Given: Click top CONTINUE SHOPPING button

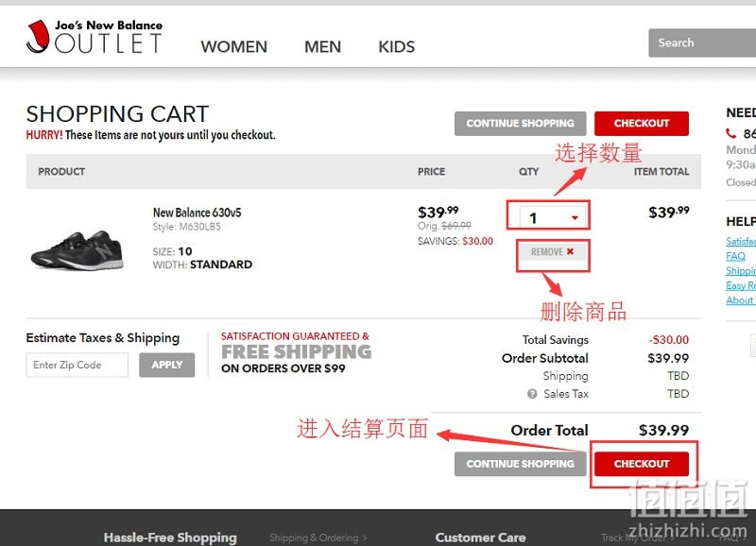Looking at the screenshot, I should pyautogui.click(x=520, y=124).
